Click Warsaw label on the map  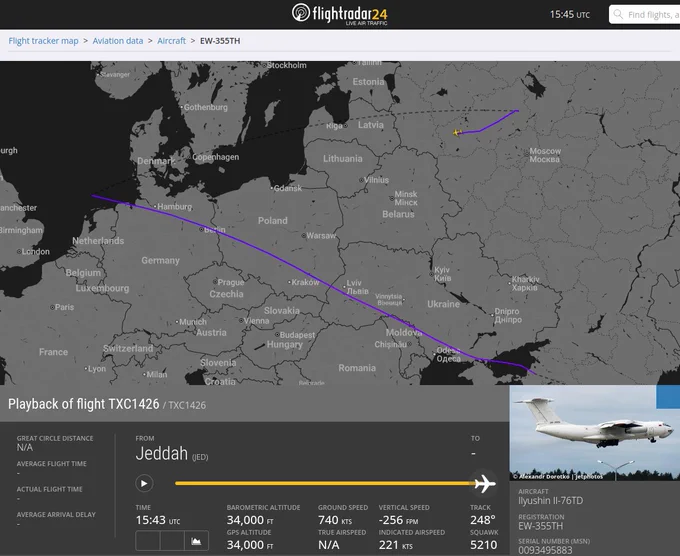(x=321, y=235)
